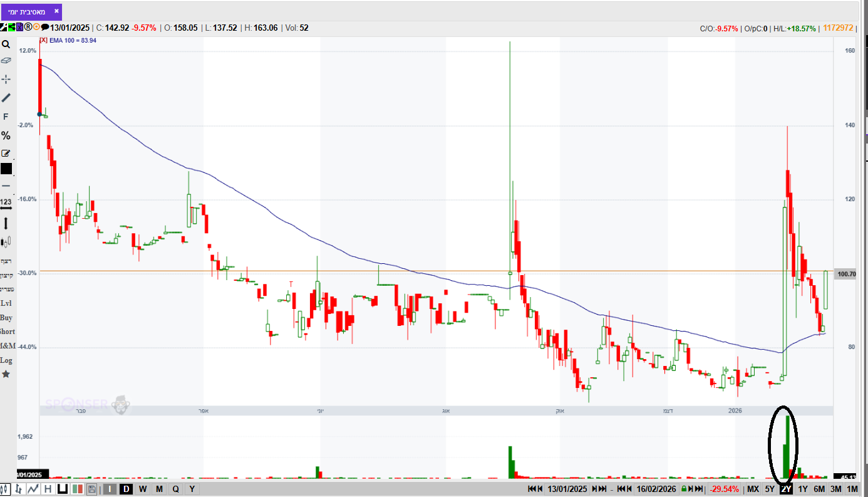Select the crosshair cursor tool
868x497 pixels.
click(6, 79)
